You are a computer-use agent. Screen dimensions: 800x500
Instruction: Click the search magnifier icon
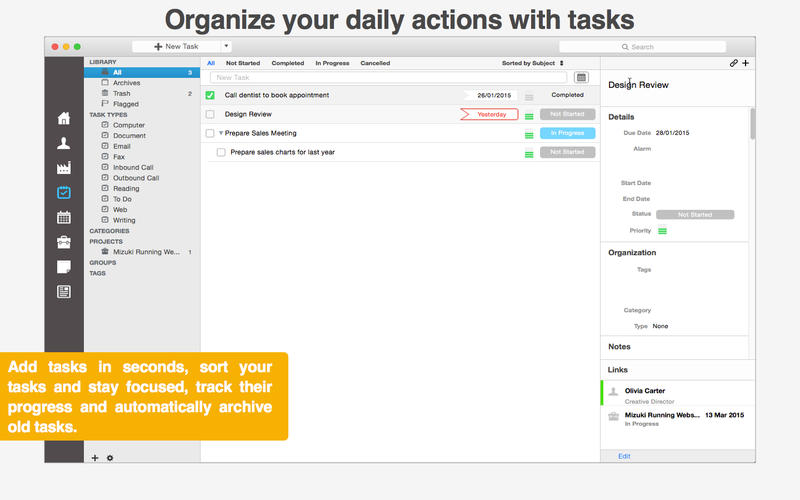click(x=625, y=47)
